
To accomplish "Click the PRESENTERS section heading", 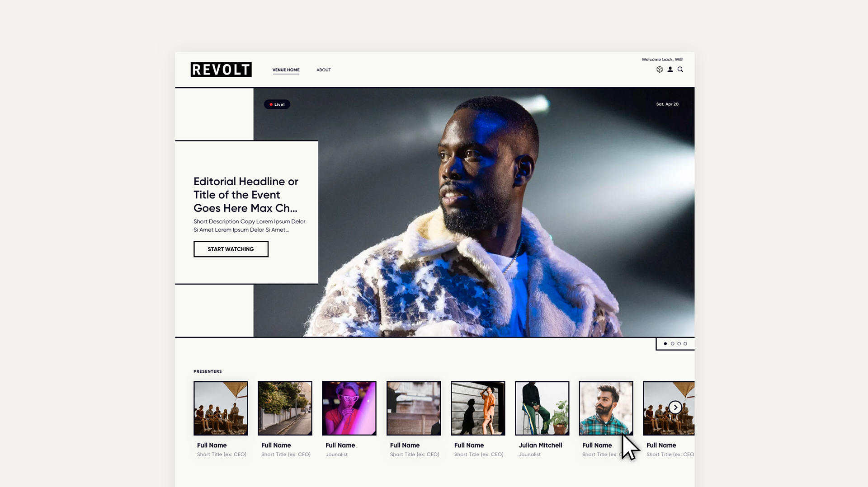I will (x=208, y=371).
